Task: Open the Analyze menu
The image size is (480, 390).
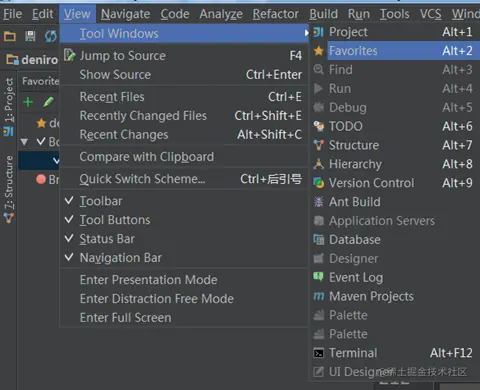Action: click(x=221, y=14)
